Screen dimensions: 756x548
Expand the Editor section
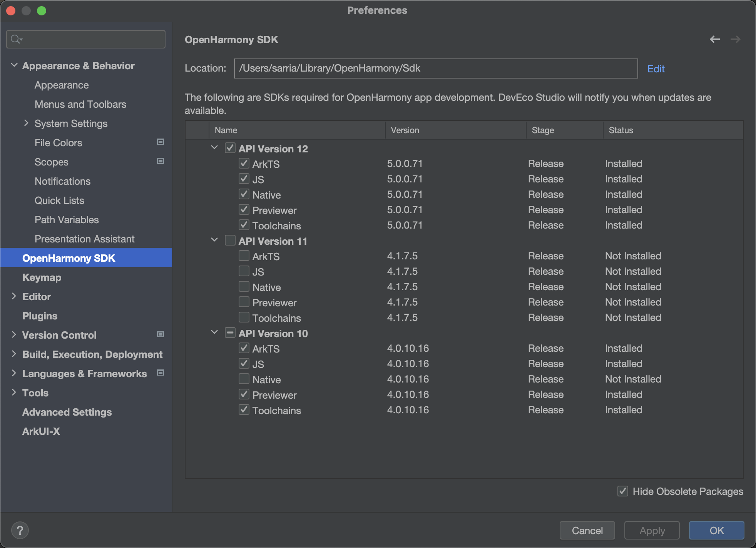(x=14, y=296)
